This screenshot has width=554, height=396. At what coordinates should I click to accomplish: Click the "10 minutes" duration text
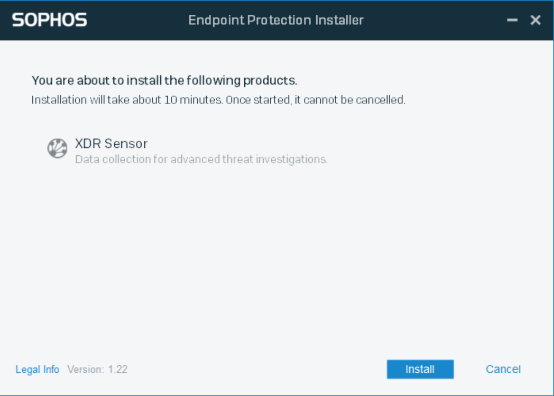pyautogui.click(x=193, y=100)
